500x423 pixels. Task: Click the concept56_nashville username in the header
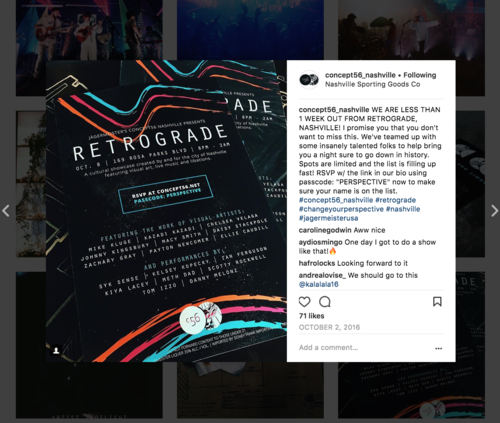click(360, 75)
